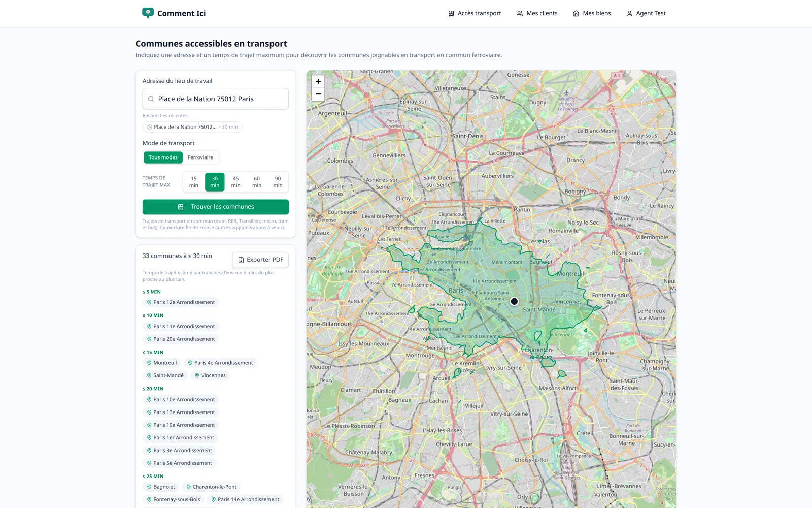This screenshot has height=508, width=812.
Task: Click the Bobigny label on the map
Action: point(576,192)
